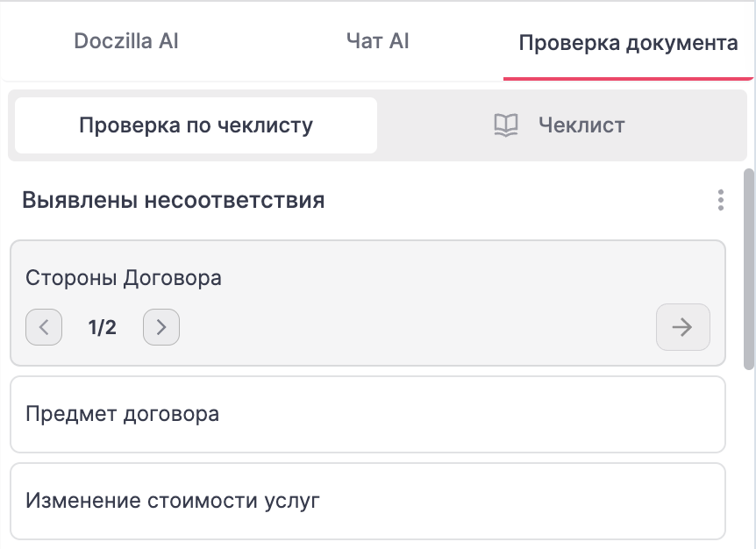This screenshot has height=549, width=756.
Task: Click the open-book icon beside Чеклист
Action: pos(506,125)
